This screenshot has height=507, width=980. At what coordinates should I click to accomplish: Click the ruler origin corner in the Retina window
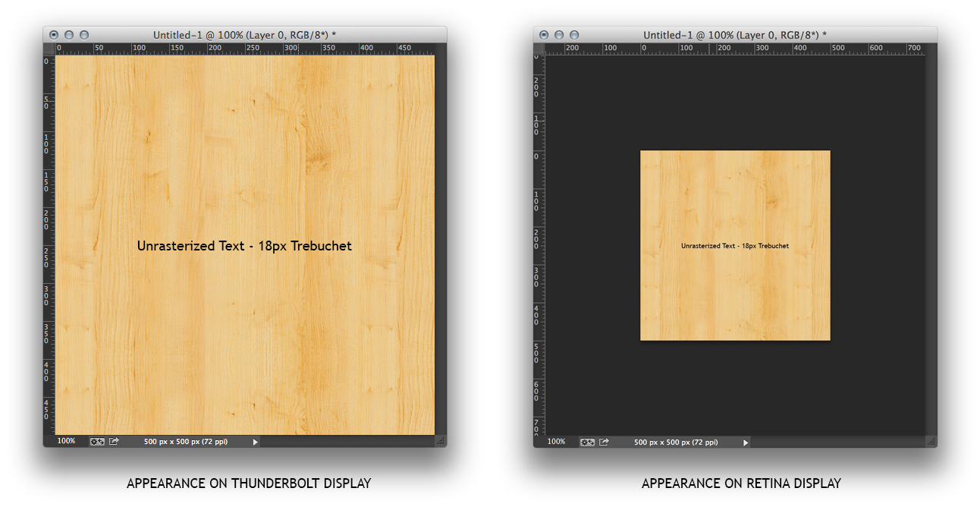point(539,49)
